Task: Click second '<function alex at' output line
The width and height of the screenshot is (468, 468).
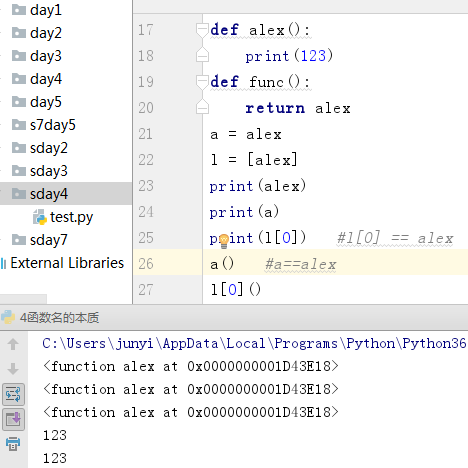Action: 191,389
